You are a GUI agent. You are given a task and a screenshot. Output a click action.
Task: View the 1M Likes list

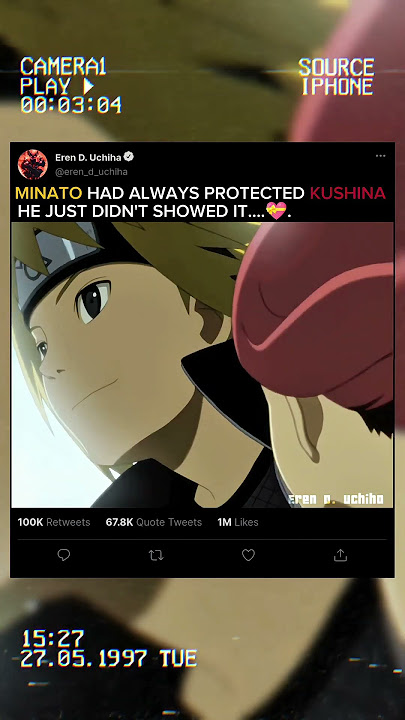(238, 522)
